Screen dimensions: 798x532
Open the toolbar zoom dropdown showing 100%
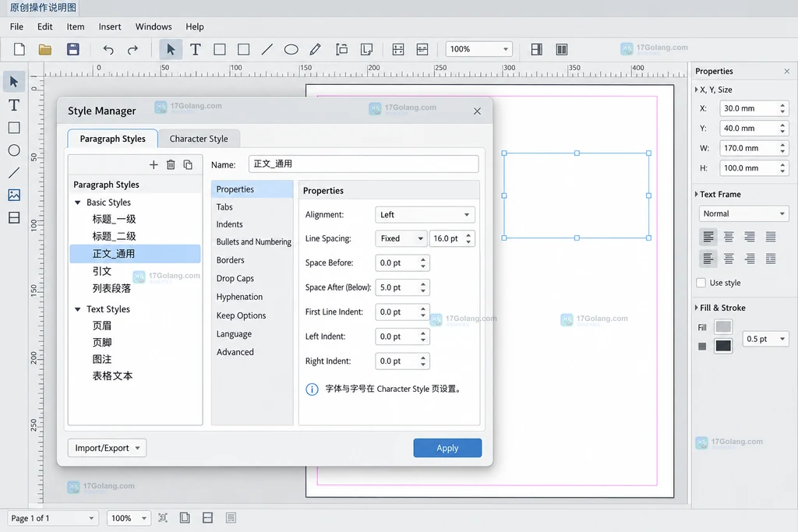pos(479,49)
